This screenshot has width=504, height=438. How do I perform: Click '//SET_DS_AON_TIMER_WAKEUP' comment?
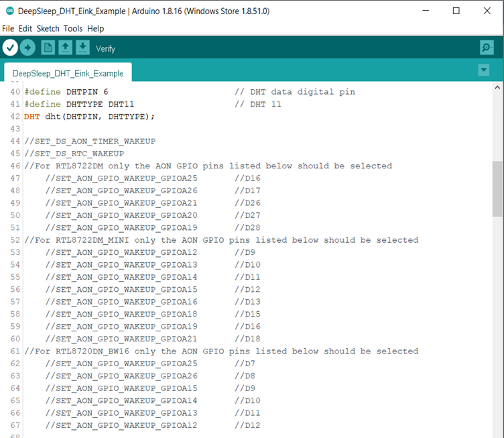point(90,141)
